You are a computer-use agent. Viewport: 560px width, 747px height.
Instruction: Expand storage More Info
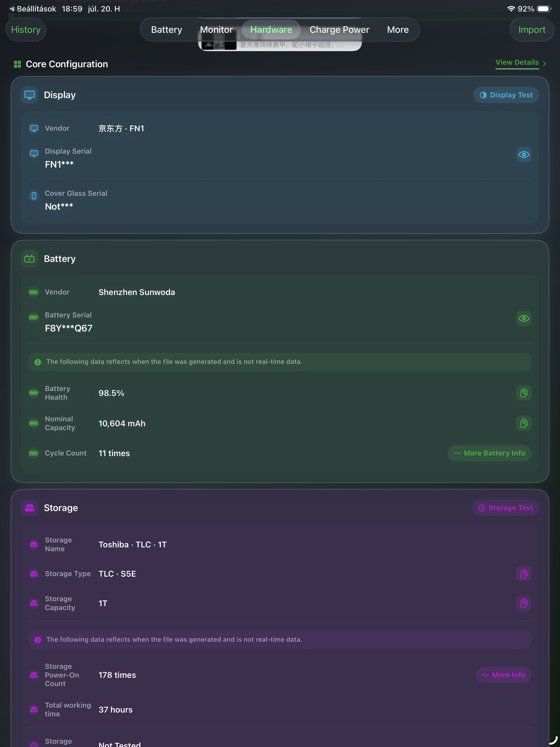click(504, 675)
